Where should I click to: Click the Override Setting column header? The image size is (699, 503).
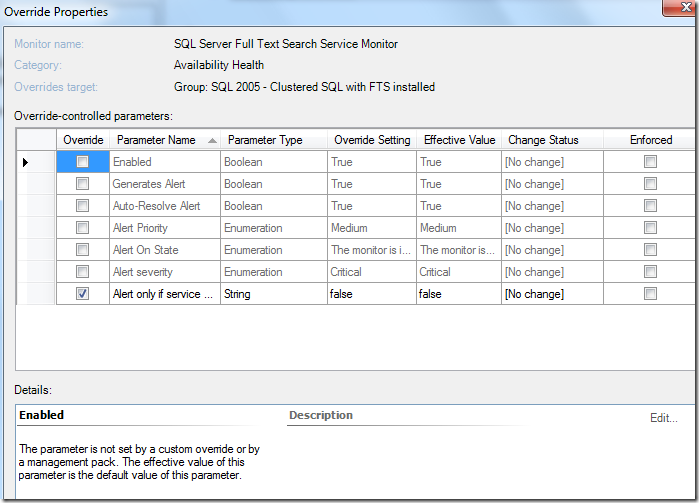click(x=372, y=140)
